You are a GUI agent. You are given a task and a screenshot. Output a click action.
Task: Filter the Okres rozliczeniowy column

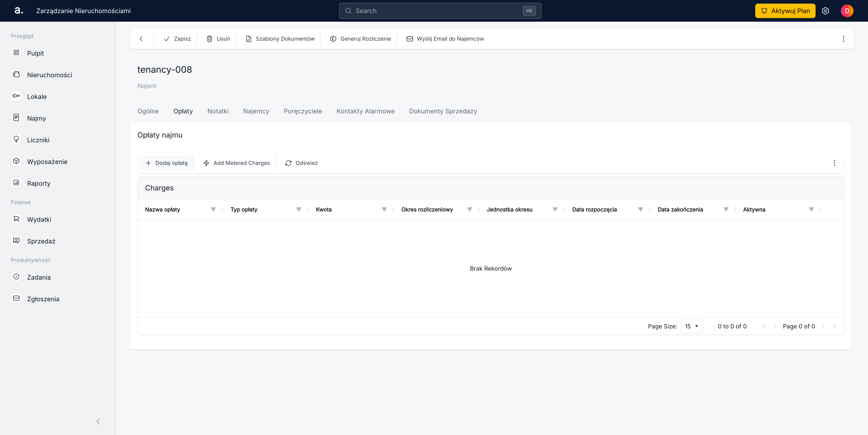[x=469, y=209]
